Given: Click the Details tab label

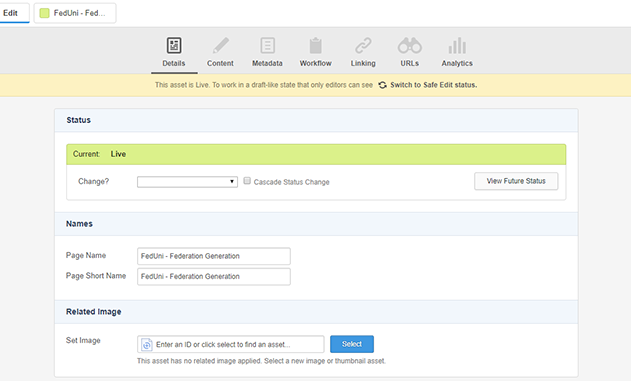Looking at the screenshot, I should (174, 63).
